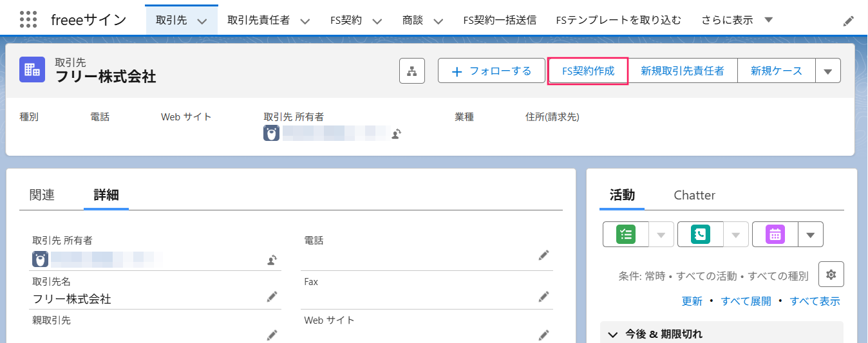Viewport: 868px width, 343px height.
Task: Log a call with the teal phone icon
Action: coord(700,234)
